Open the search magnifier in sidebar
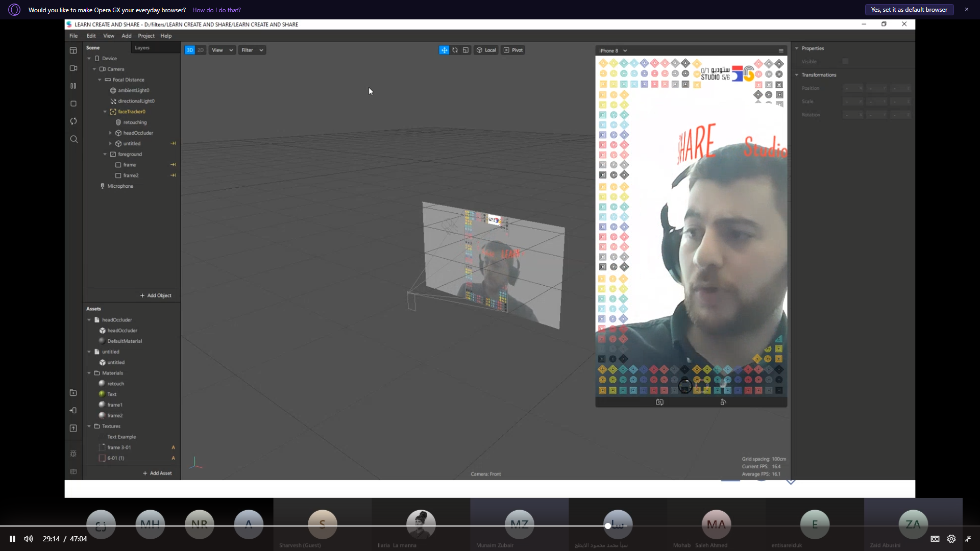This screenshot has width=980, height=551. coord(73,139)
